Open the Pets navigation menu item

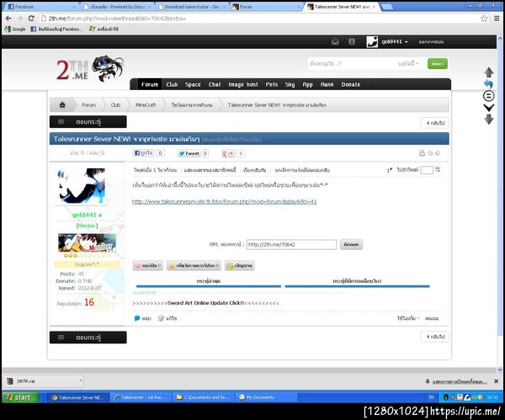point(272,84)
